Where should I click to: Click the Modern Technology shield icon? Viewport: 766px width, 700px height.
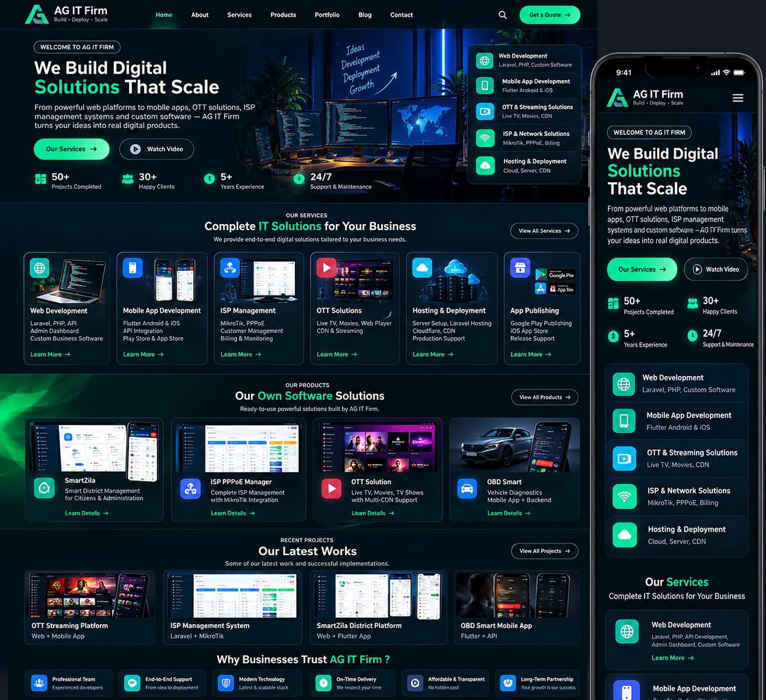pos(226,683)
